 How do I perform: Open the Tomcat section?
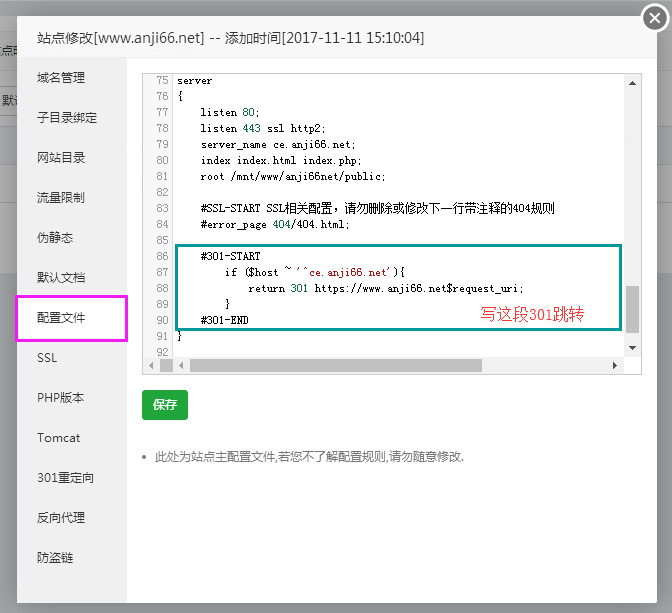(58, 438)
